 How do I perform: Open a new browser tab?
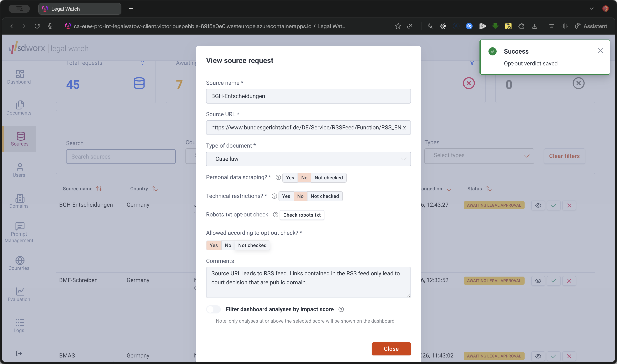click(131, 9)
